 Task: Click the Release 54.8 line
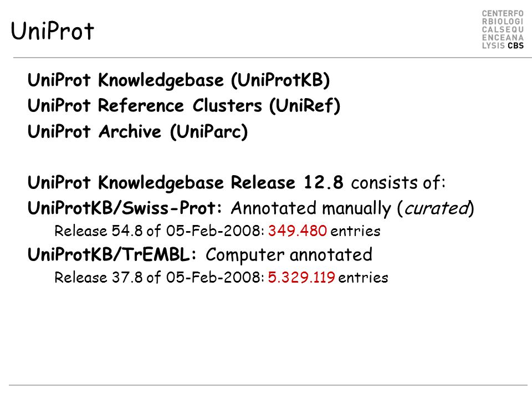click(x=217, y=231)
